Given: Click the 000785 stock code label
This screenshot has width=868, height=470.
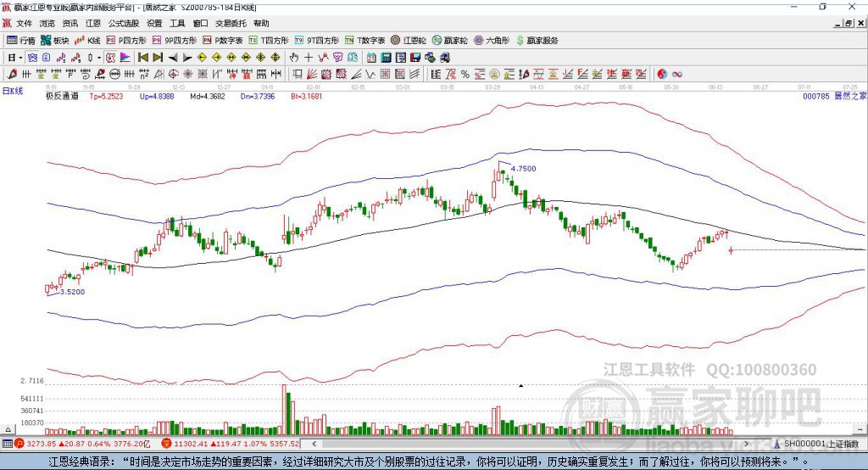Looking at the screenshot, I should (x=816, y=96).
